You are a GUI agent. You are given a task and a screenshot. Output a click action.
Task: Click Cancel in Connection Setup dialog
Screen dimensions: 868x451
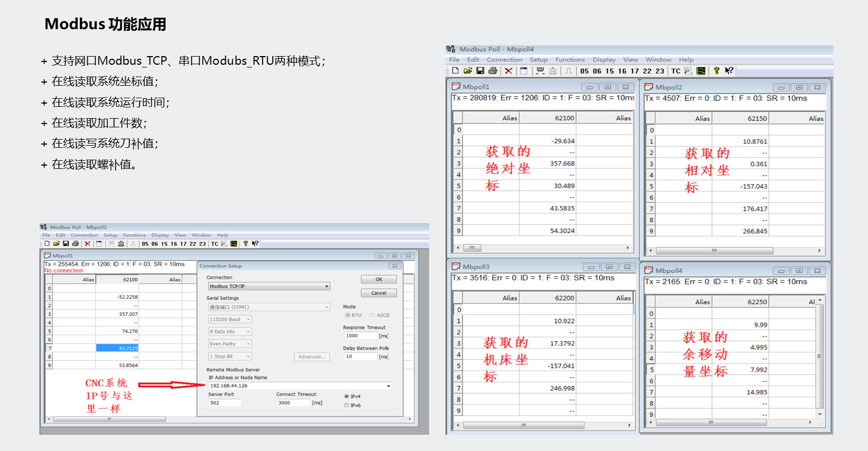click(378, 293)
